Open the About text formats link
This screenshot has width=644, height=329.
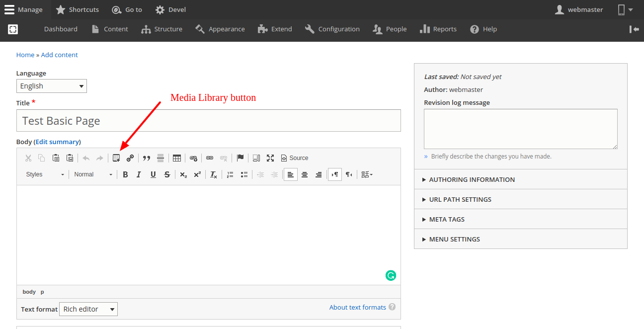tap(357, 307)
